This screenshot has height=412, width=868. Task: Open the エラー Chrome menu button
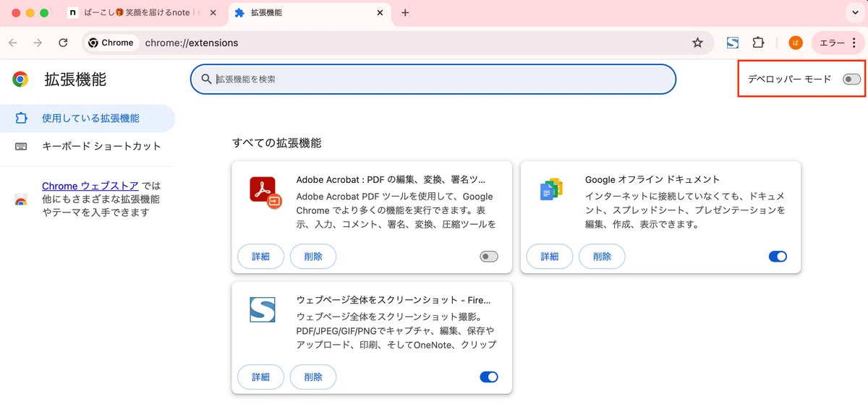838,43
